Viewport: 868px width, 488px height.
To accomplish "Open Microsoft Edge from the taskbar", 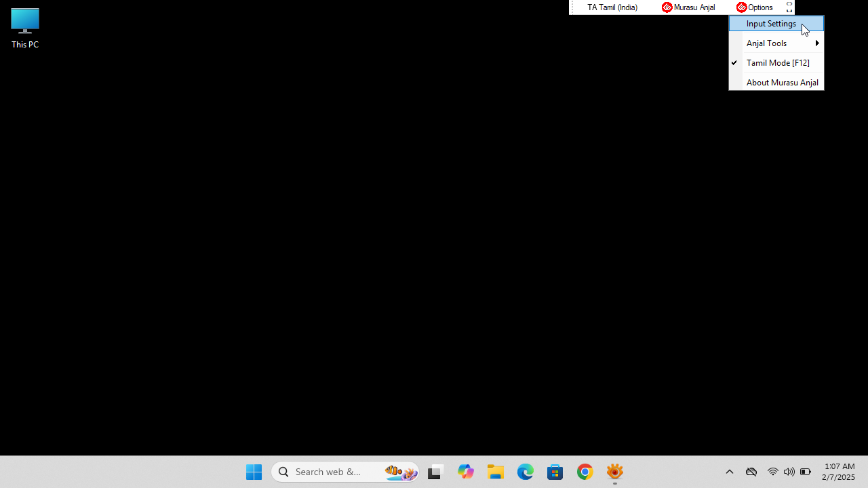I will coord(526,472).
